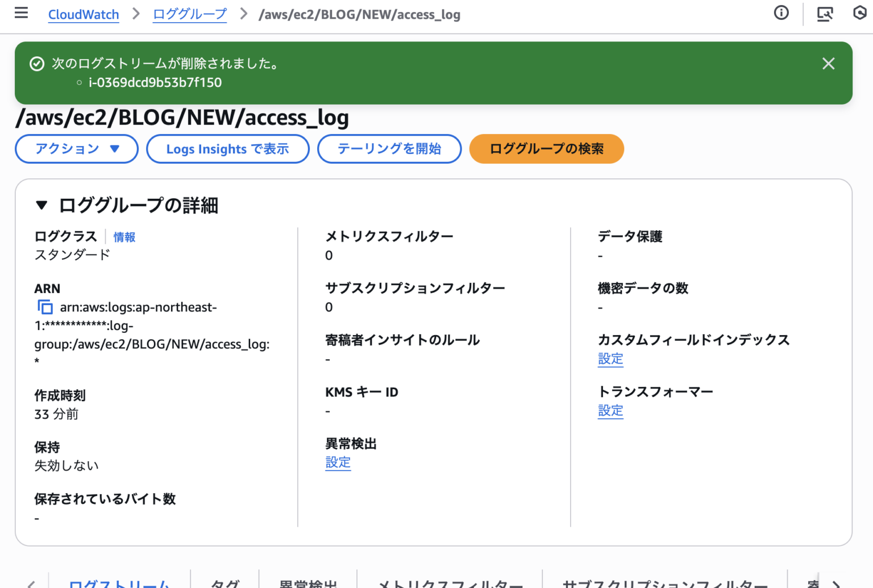Start tailing with テーリングを開始

point(389,148)
